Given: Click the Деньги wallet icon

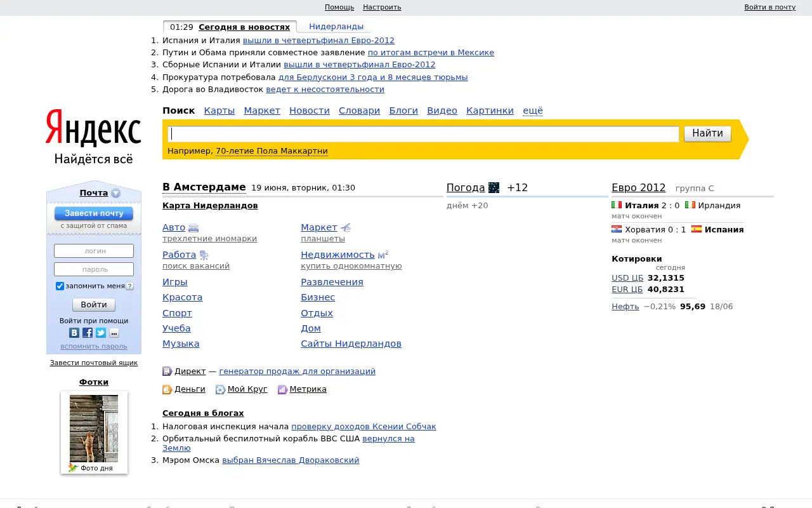Looking at the screenshot, I should click(167, 389).
